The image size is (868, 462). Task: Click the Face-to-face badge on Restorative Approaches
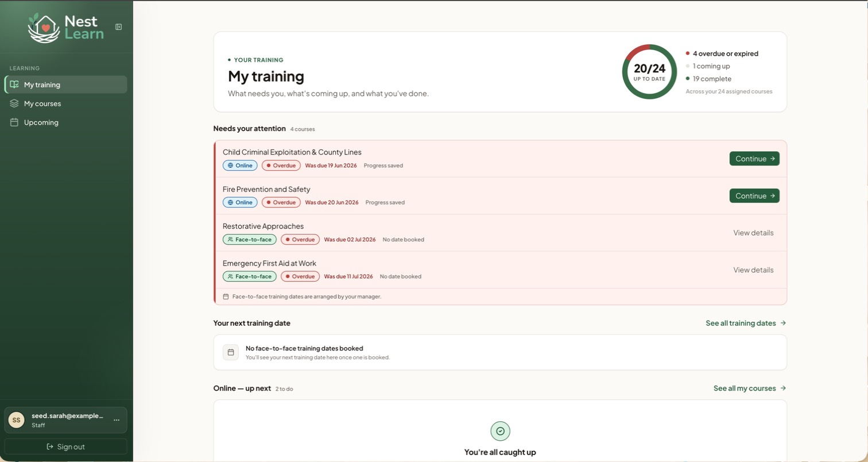click(250, 240)
